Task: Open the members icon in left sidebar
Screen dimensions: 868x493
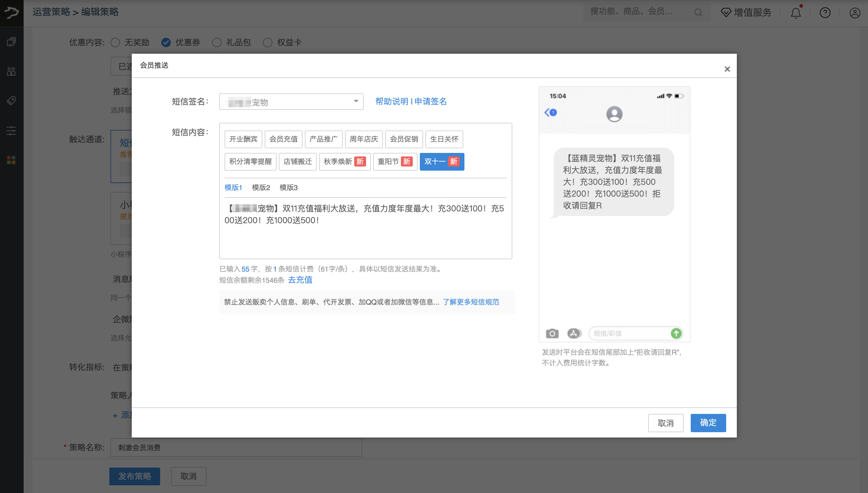Action: [x=12, y=71]
